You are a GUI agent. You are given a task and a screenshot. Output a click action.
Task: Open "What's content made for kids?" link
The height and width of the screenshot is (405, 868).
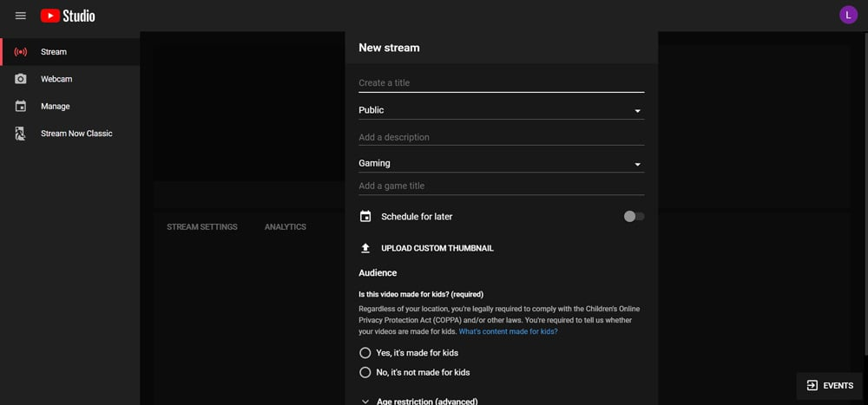(508, 331)
